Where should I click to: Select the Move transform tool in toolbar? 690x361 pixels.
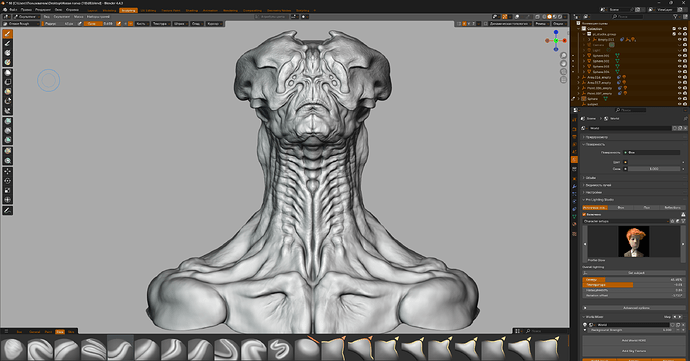click(7, 171)
